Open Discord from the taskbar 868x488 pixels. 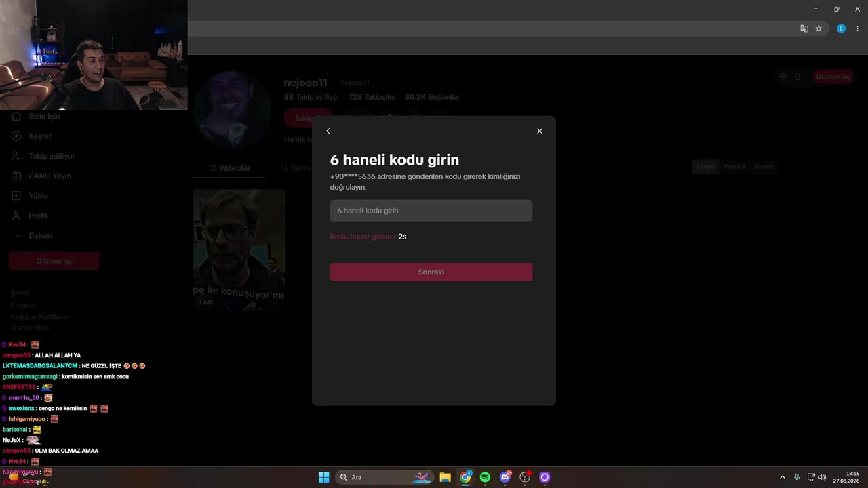[505, 477]
